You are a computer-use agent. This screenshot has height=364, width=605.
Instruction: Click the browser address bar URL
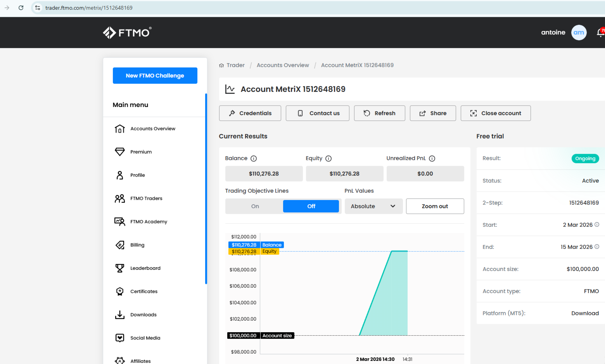click(x=89, y=8)
